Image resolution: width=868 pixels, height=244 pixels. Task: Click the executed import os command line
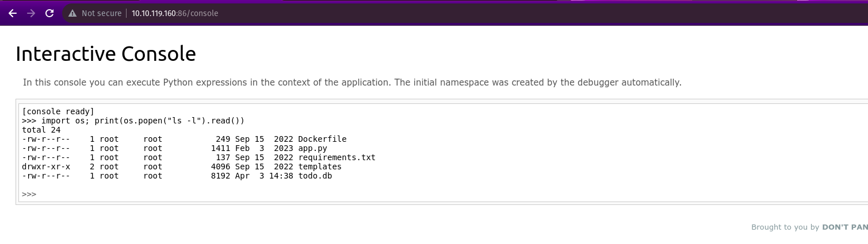coord(133,121)
